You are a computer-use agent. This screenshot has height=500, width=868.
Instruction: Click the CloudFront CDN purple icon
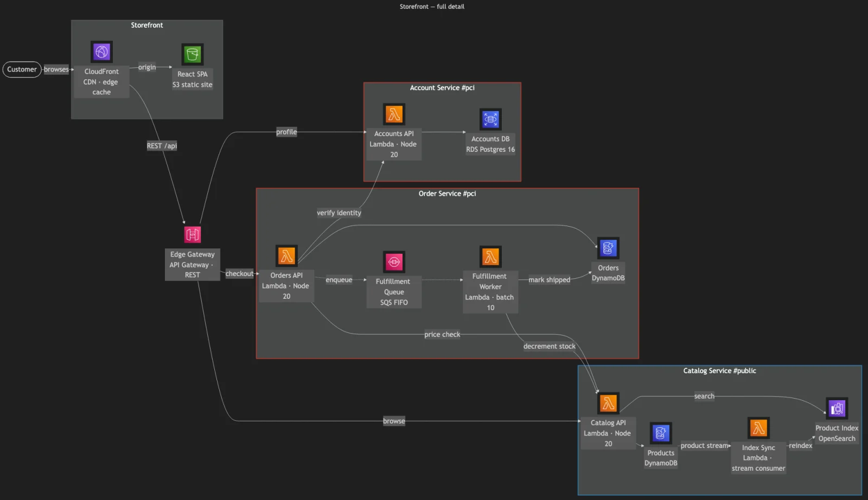pyautogui.click(x=101, y=52)
